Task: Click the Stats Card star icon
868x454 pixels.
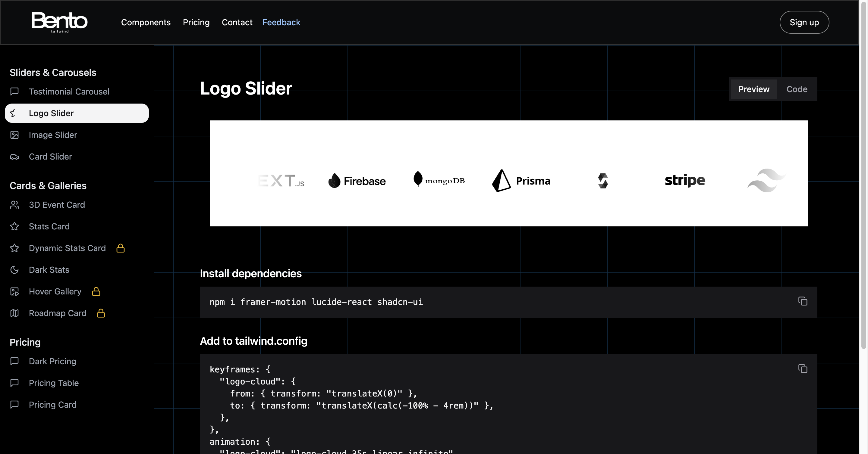Action: tap(14, 226)
